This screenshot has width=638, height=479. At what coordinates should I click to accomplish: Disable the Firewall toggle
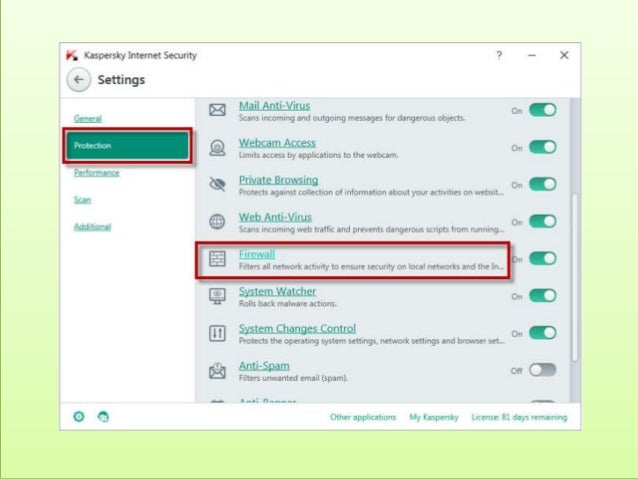pyautogui.click(x=543, y=258)
